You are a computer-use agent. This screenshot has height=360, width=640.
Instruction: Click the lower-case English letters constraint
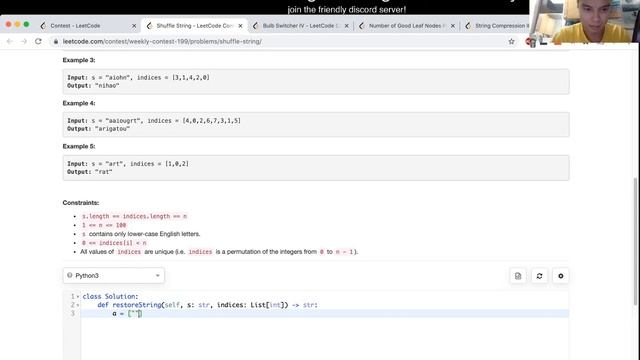[140, 234]
